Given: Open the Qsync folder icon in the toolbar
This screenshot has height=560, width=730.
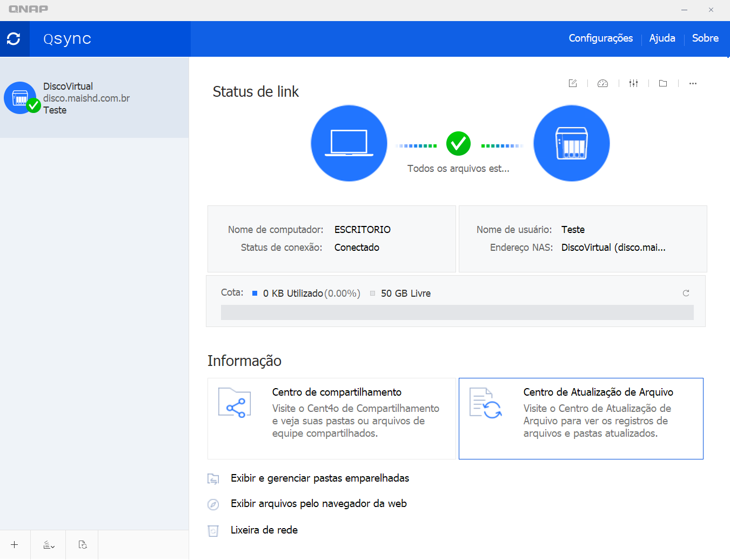Looking at the screenshot, I should click(x=663, y=83).
